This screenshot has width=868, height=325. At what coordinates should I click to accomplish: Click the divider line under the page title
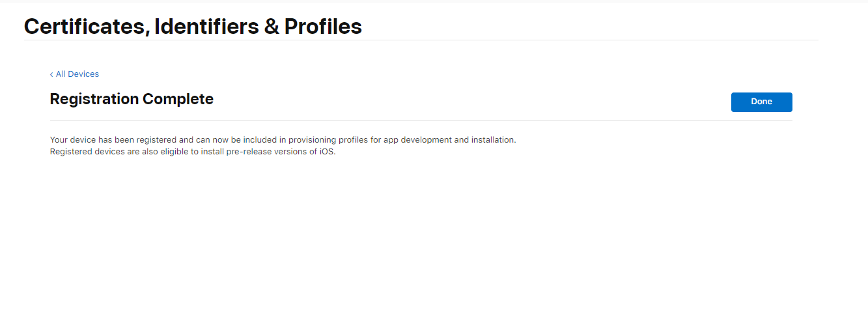(x=421, y=40)
